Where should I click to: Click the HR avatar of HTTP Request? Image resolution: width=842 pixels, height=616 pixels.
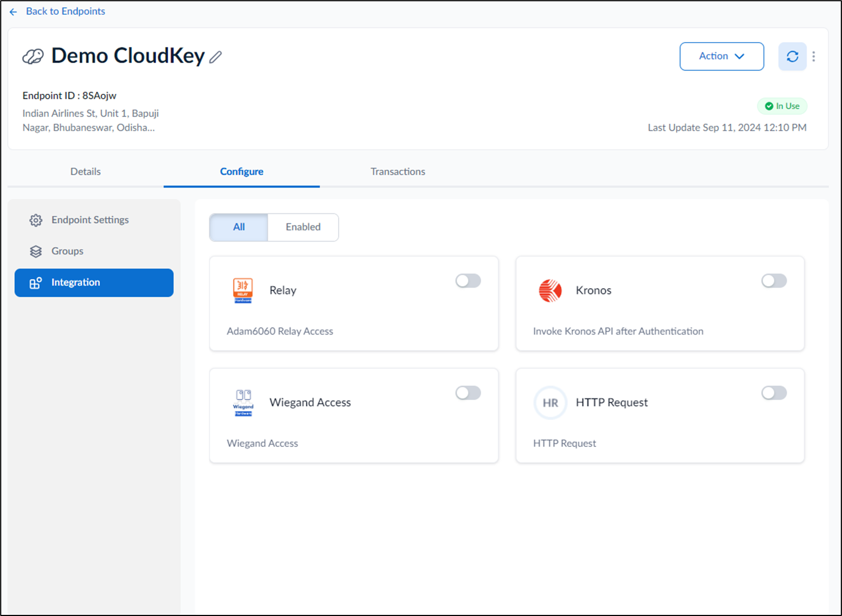[x=550, y=403]
